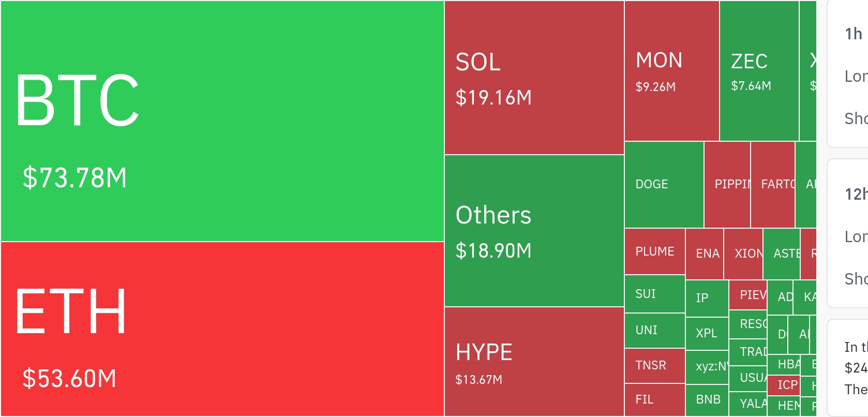Image resolution: width=868 pixels, height=417 pixels.
Task: Click the BTC $73.78M tile
Action: click(222, 121)
